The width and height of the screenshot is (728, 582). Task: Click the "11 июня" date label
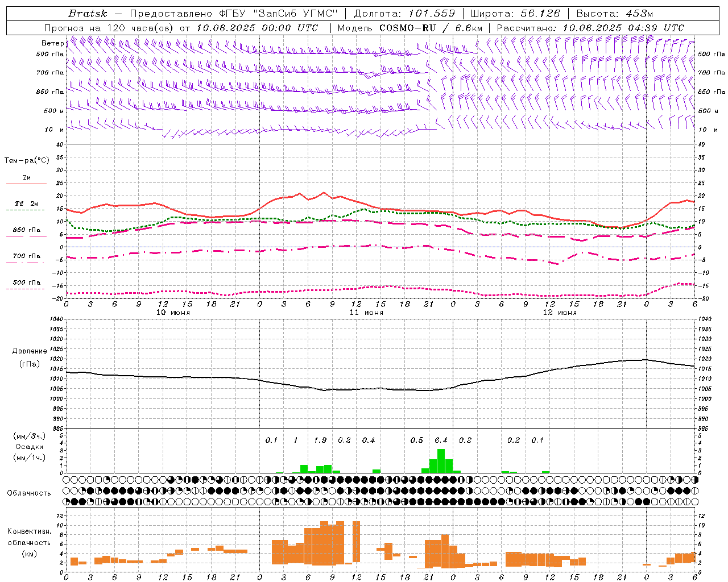(x=366, y=313)
